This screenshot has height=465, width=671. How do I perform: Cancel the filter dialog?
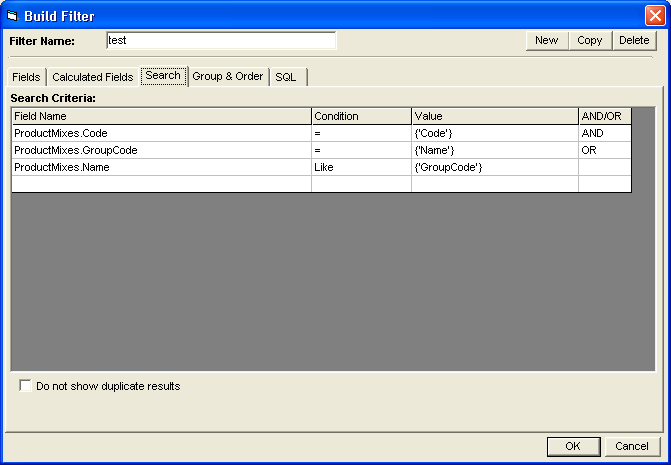tap(631, 446)
